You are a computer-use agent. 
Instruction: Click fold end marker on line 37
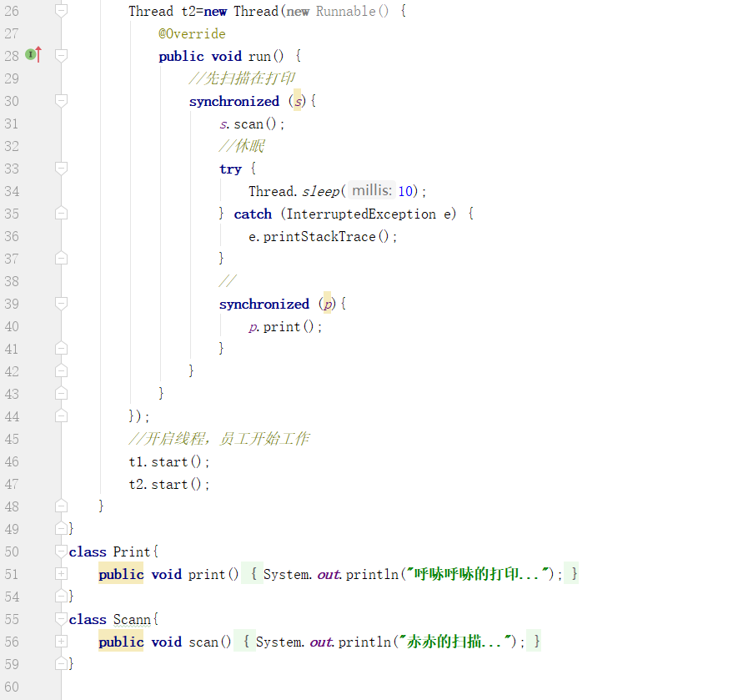click(61, 259)
